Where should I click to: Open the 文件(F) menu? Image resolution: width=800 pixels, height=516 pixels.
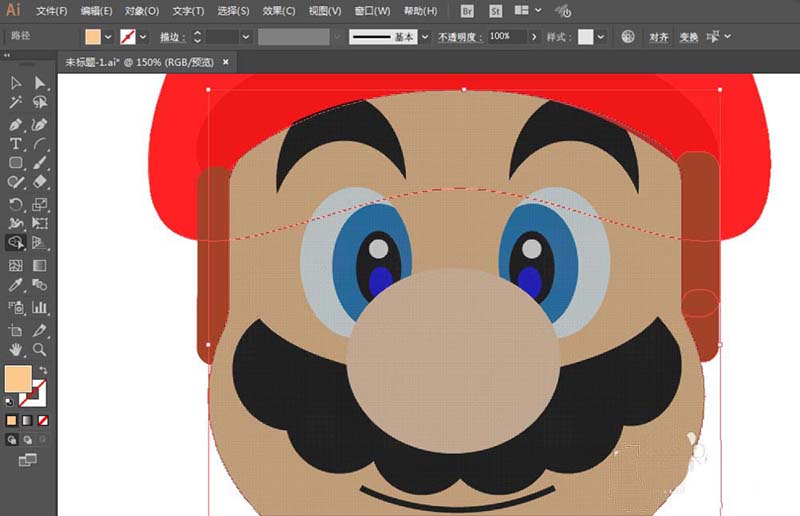point(52,11)
